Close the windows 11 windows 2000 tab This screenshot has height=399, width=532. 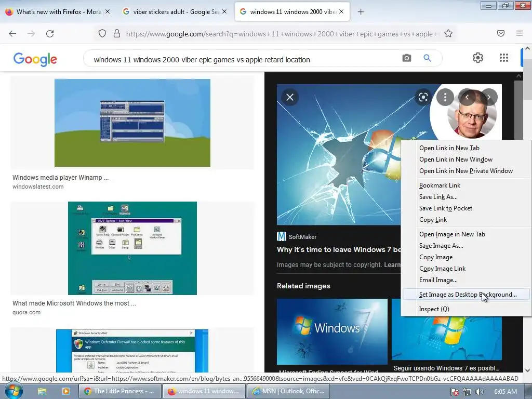click(x=341, y=11)
